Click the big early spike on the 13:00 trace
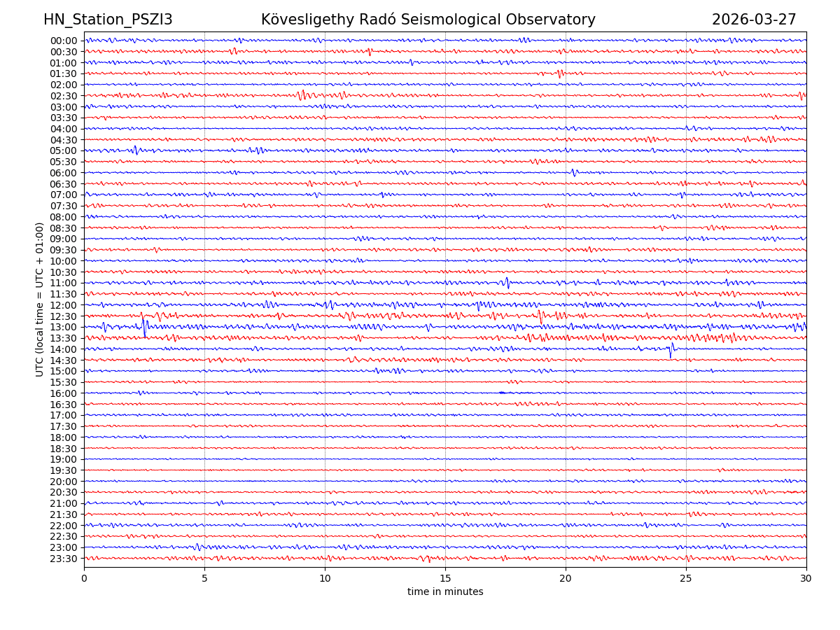The image size is (840, 630). click(144, 328)
